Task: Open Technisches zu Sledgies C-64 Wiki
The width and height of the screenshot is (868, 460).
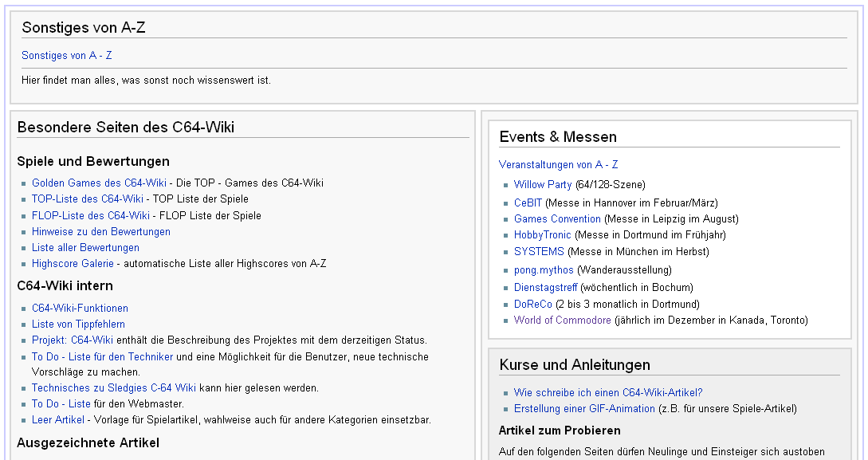Action: (114, 387)
